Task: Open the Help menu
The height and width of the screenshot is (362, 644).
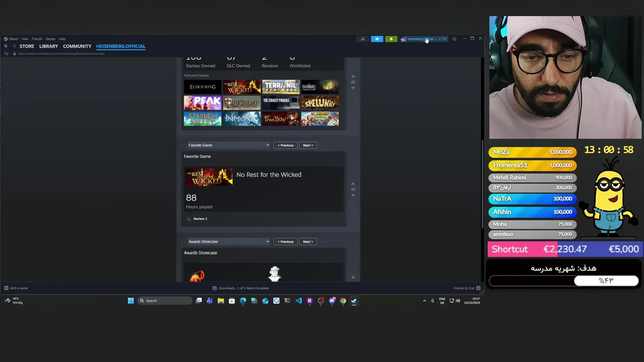Action: (x=62, y=39)
